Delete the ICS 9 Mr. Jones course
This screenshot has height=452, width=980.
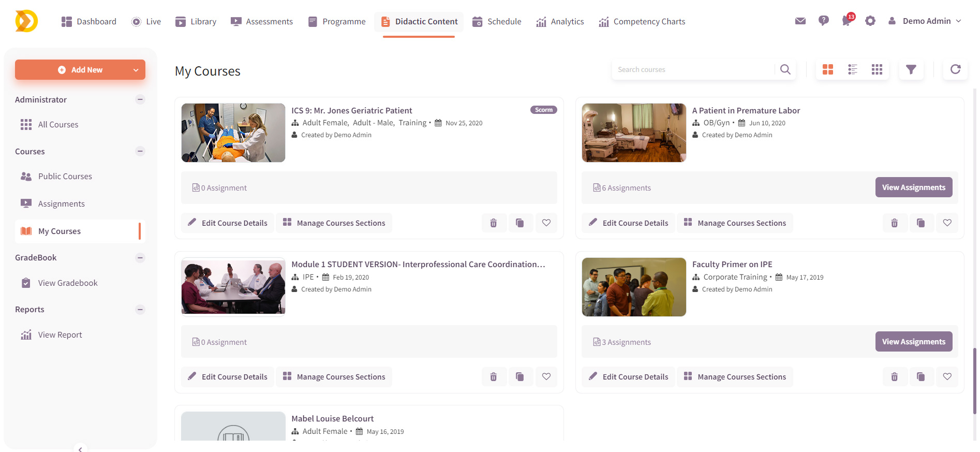click(493, 223)
